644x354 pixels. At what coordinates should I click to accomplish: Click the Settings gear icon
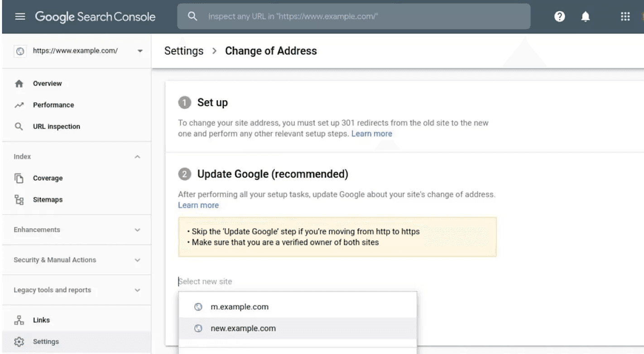[x=19, y=342]
